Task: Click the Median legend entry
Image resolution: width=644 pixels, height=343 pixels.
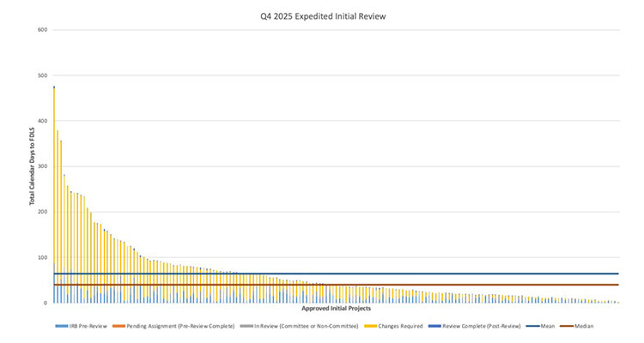Action: coord(580,326)
